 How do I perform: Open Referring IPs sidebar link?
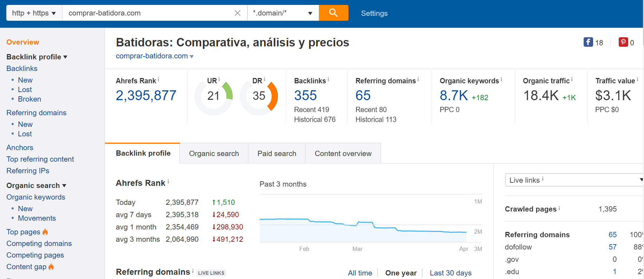pyautogui.click(x=28, y=171)
